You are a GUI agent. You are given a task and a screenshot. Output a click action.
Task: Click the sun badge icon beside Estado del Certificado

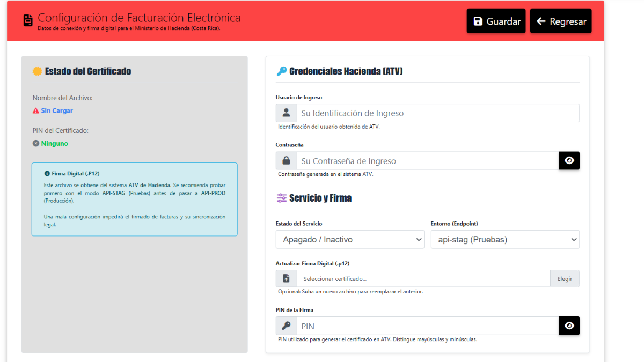click(x=37, y=71)
